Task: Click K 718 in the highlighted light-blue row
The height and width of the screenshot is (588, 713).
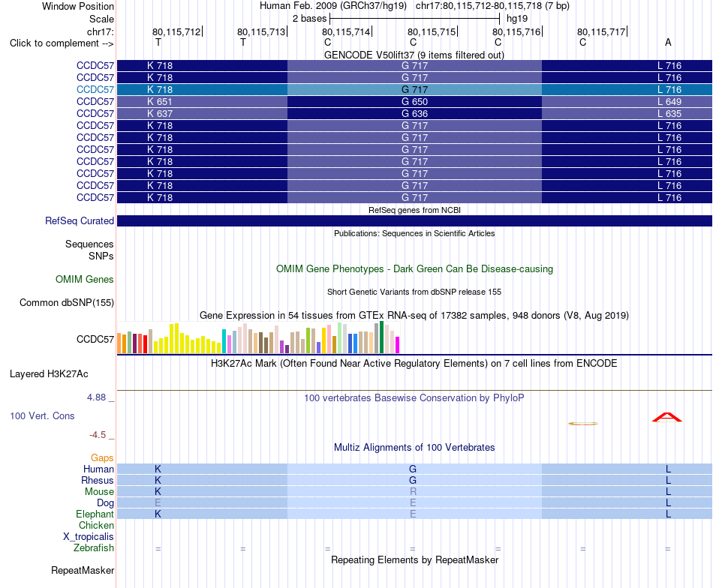Action: click(203, 89)
